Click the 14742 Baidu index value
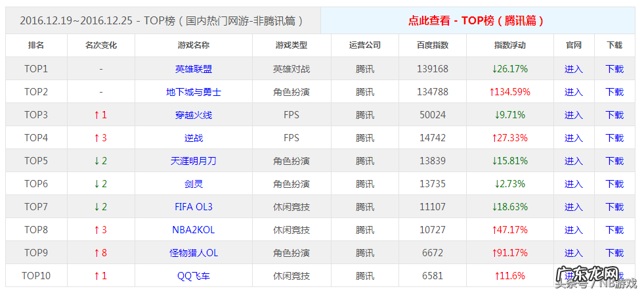 tap(433, 138)
